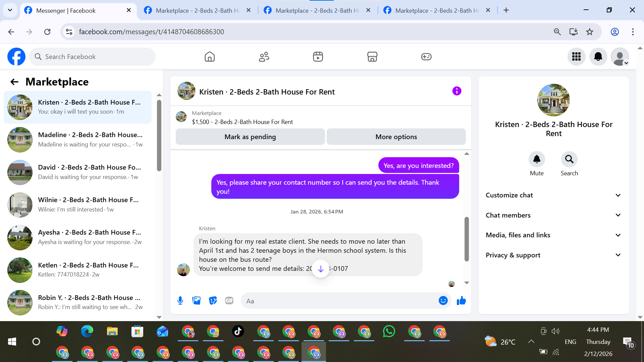Search in conversation using magnifier icon
The height and width of the screenshot is (362, 644).
[569, 159]
